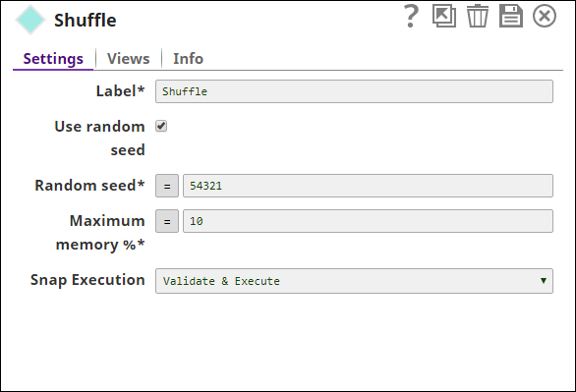Image resolution: width=576 pixels, height=392 pixels.
Task: Switch to the Info tab
Action: pyautogui.click(x=188, y=59)
